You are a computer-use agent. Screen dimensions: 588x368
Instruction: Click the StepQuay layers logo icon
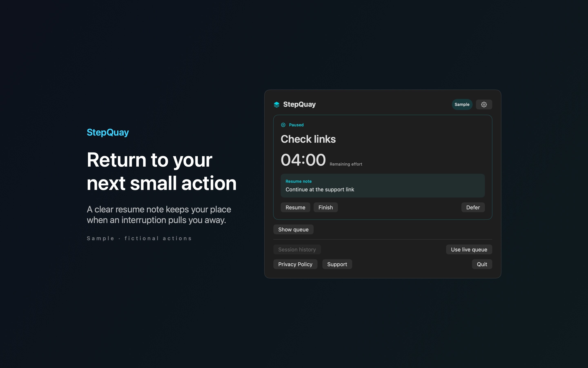coord(276,105)
